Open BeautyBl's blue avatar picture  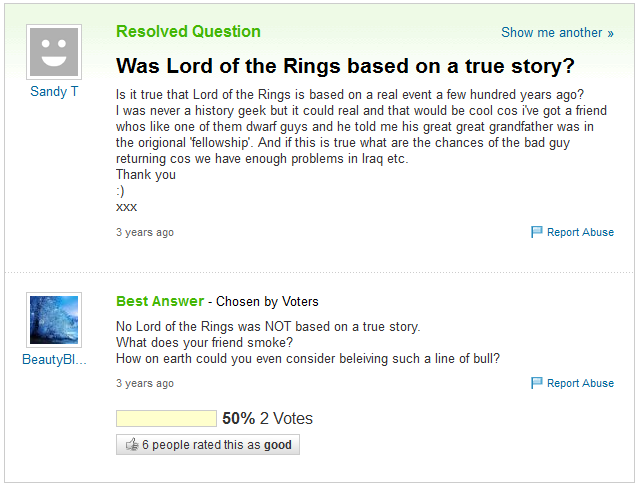tap(54, 320)
